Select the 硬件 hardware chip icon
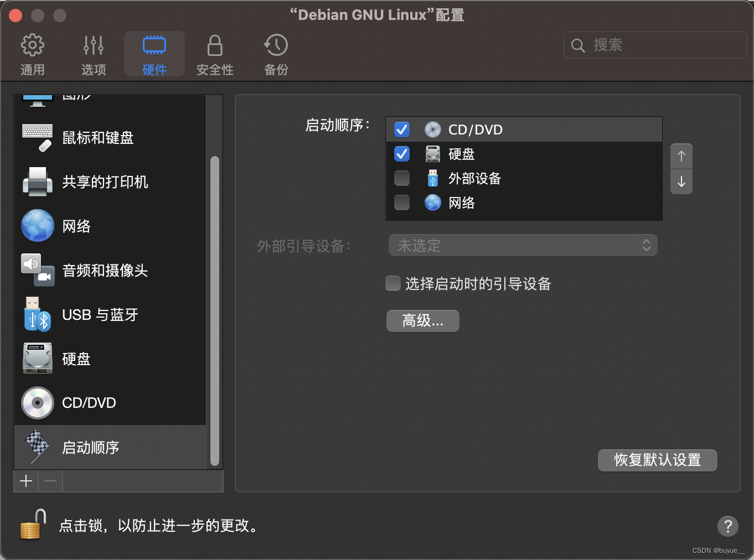Image resolution: width=754 pixels, height=560 pixels. click(154, 45)
